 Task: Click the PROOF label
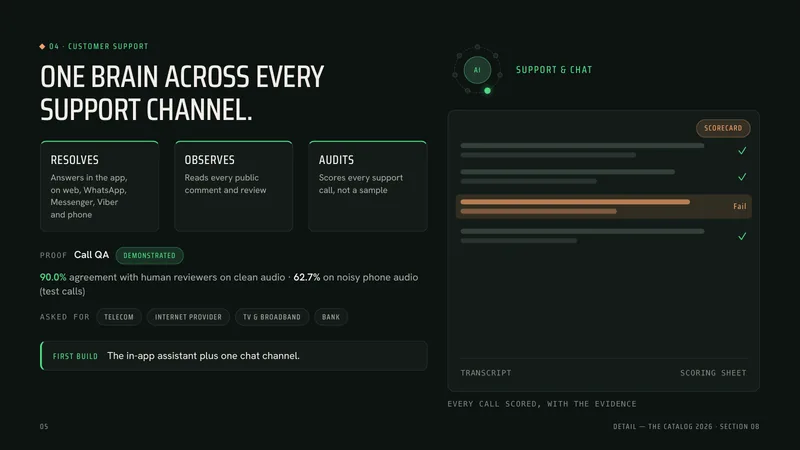(53, 255)
